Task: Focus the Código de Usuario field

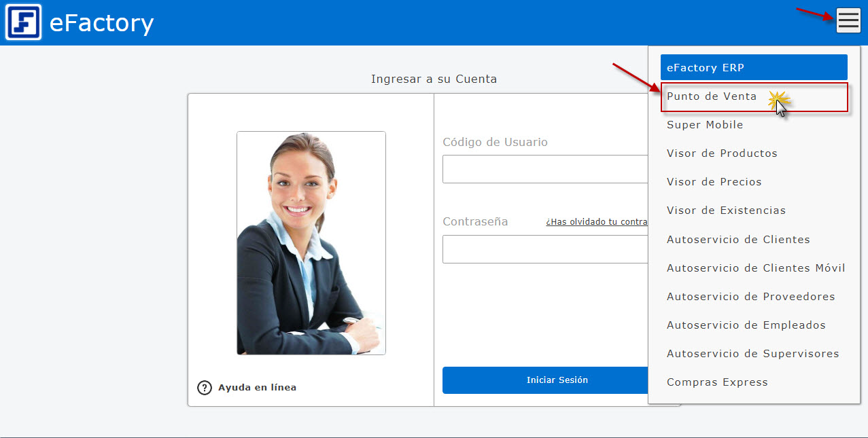Action: 546,169
